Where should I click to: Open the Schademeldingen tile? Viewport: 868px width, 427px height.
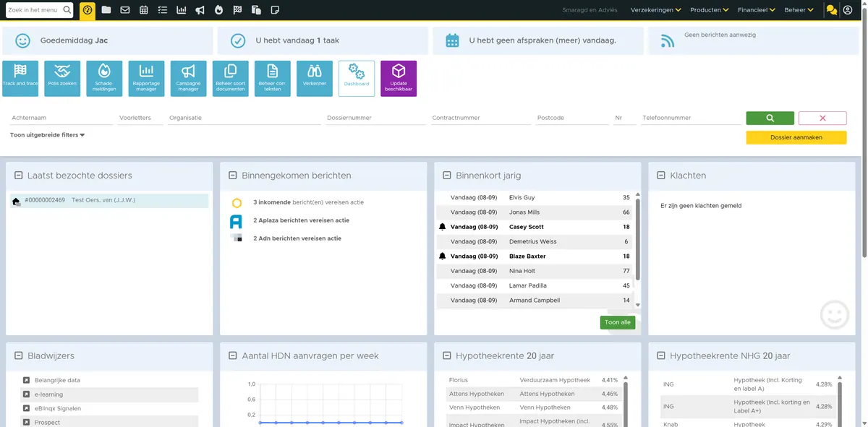click(104, 79)
